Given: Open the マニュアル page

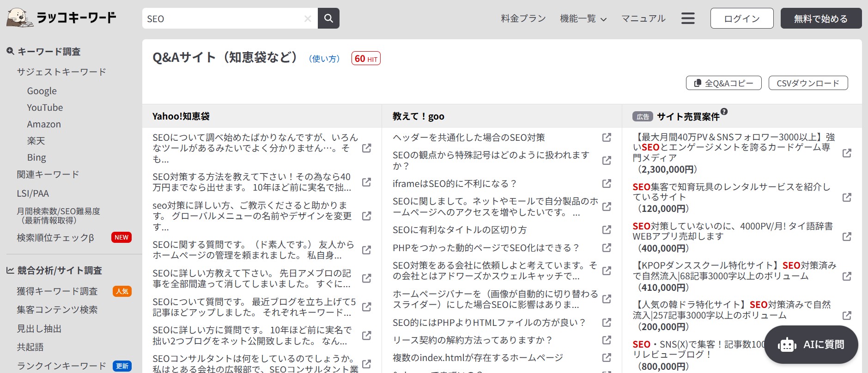Looking at the screenshot, I should click(643, 18).
